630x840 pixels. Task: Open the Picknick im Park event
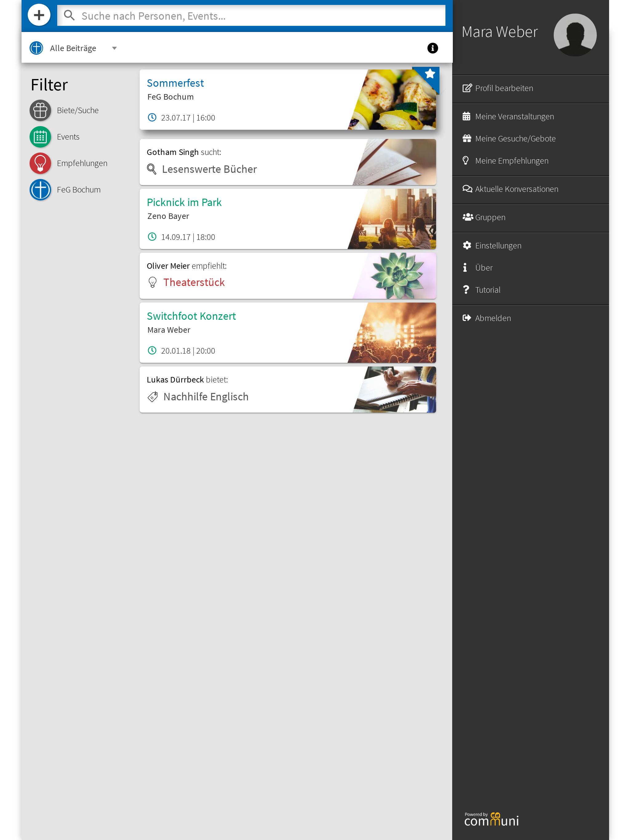pyautogui.click(x=184, y=202)
